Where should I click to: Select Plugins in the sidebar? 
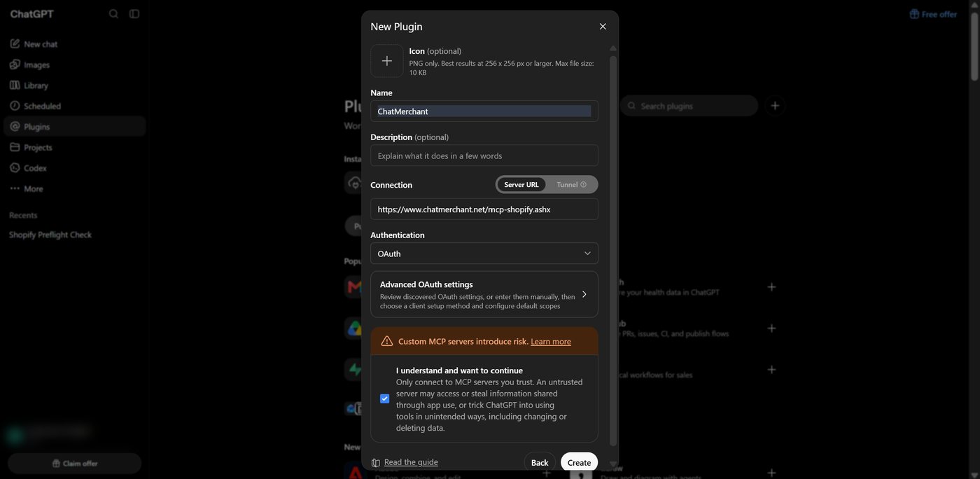coord(75,127)
